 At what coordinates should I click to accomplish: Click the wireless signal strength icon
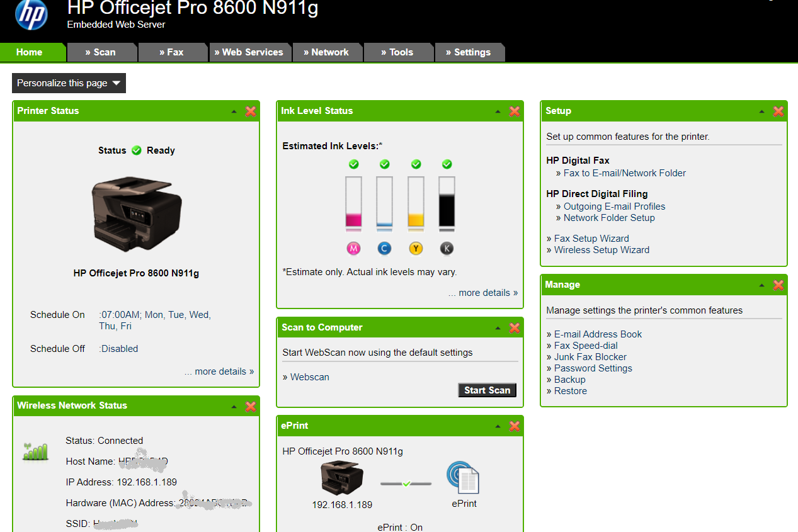click(x=35, y=451)
